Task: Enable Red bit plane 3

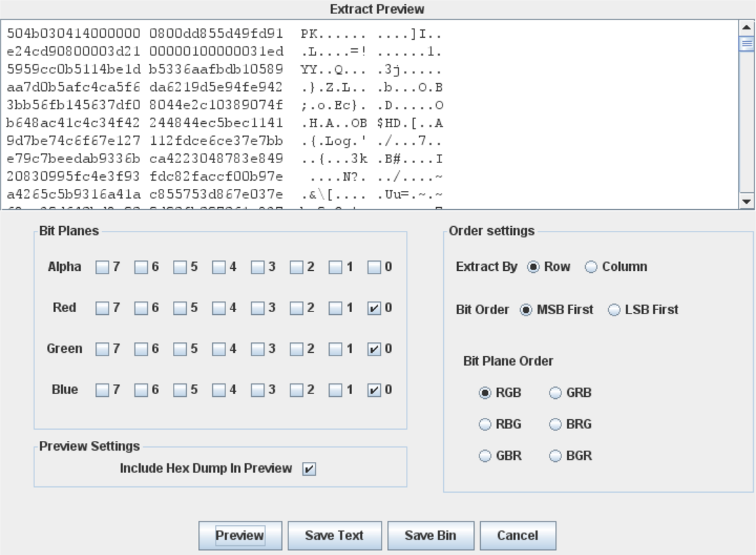Action: pos(258,308)
